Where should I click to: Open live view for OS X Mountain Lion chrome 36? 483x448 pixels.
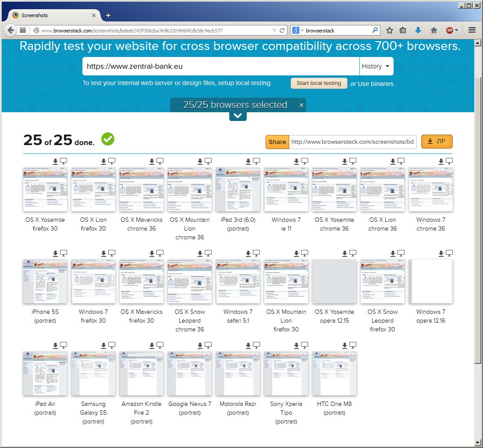[x=208, y=161]
